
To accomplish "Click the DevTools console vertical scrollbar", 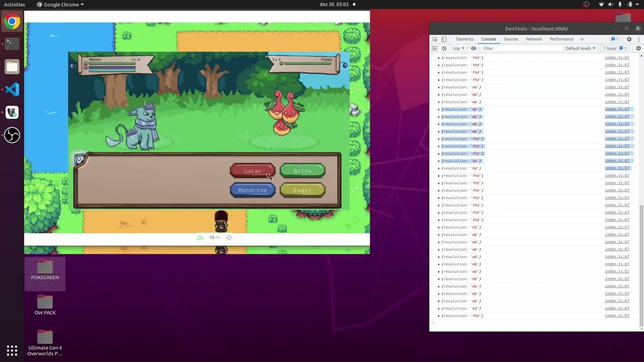I will click(642, 265).
